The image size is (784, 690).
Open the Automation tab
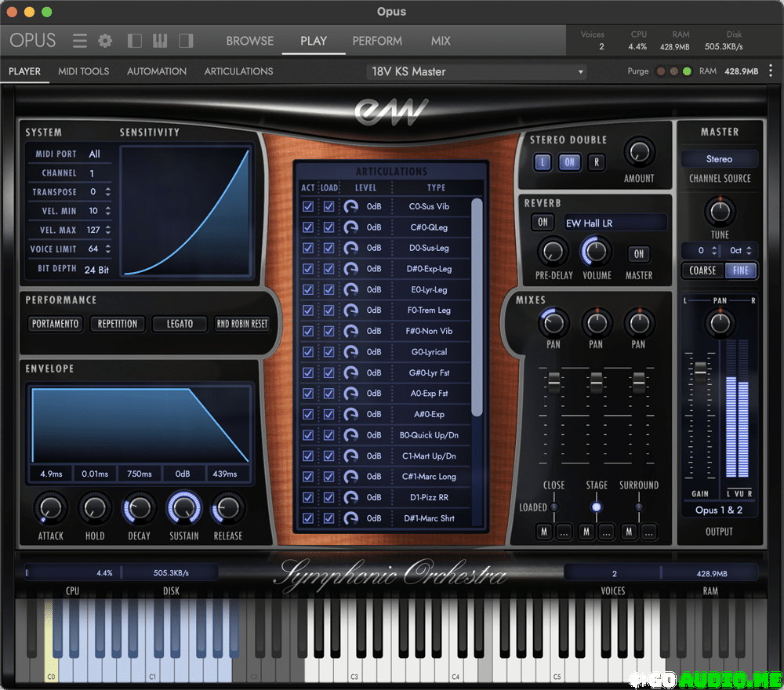coord(157,71)
